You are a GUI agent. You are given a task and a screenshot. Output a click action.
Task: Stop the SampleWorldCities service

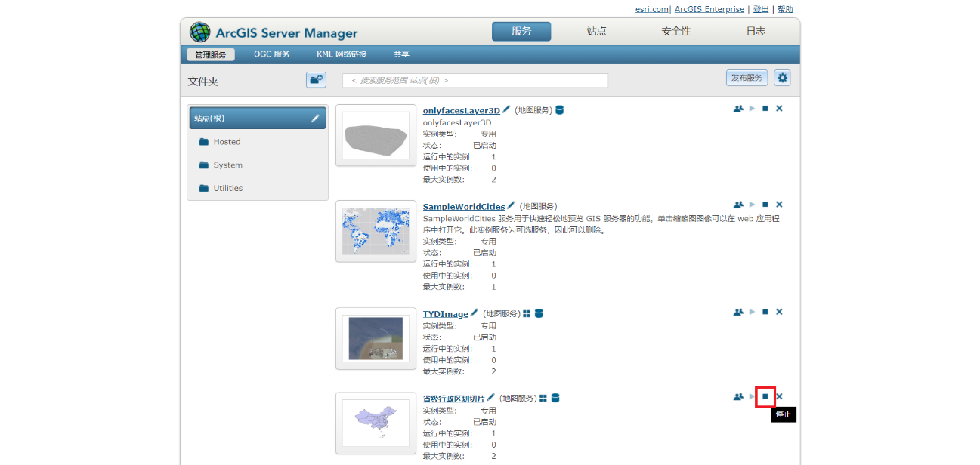765,205
